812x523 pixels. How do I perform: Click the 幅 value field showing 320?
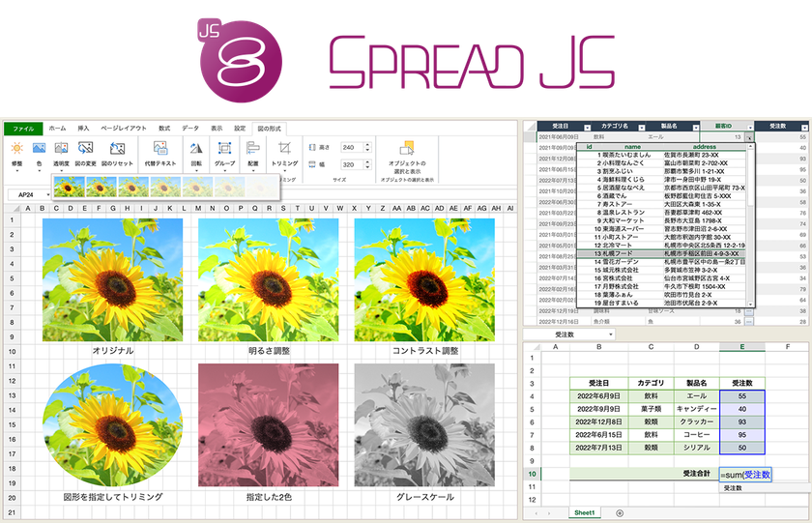click(x=352, y=164)
